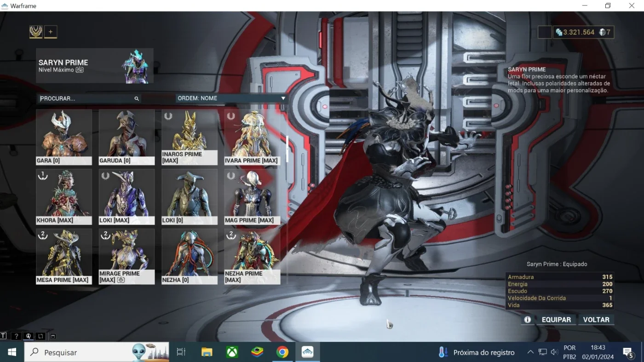644x362 pixels.
Task: Click the credits balance 3.321.564
Action: [575, 32]
